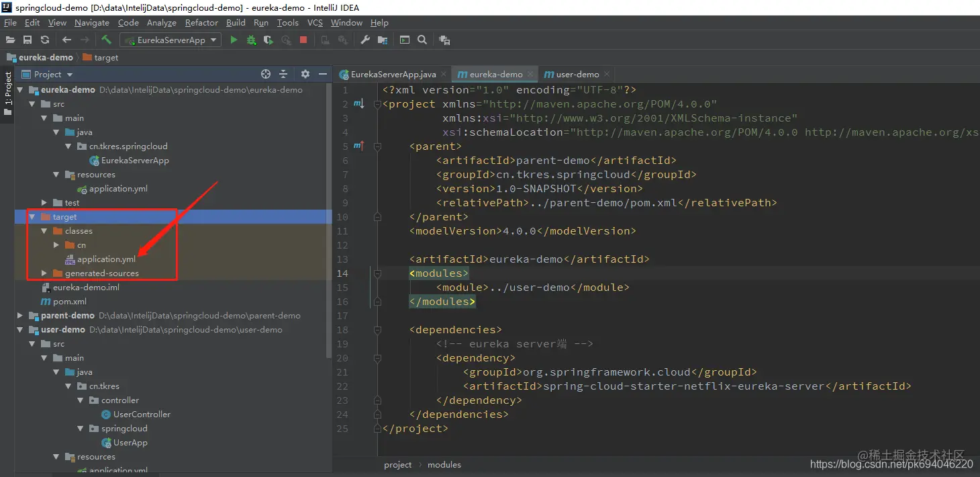This screenshot has height=477, width=980.
Task: Click the locate target icon in Project panel
Action: coord(266,74)
